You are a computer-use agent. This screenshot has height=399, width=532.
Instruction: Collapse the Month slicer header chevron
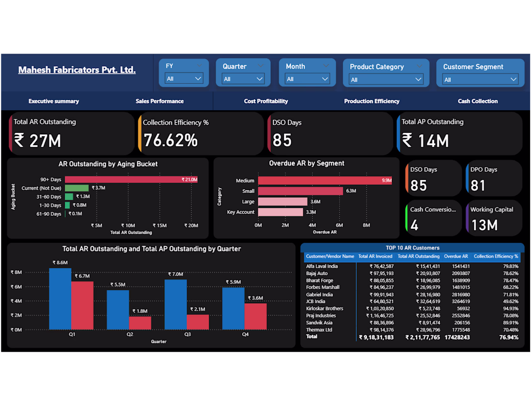point(325,66)
